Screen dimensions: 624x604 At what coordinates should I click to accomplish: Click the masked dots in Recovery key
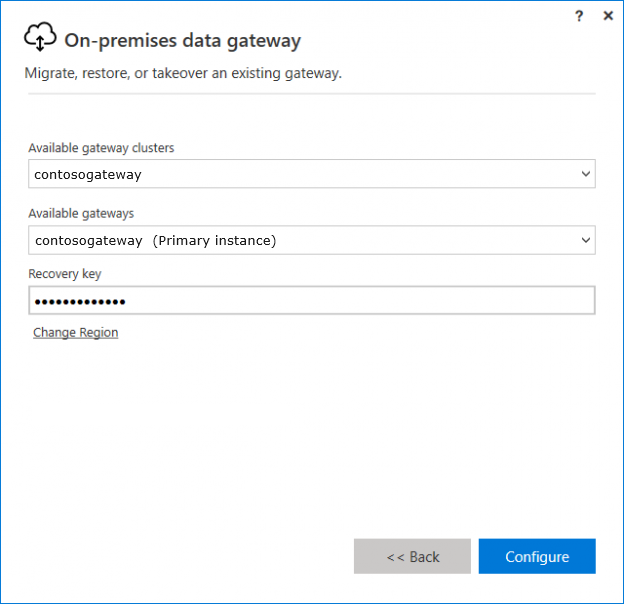pyautogui.click(x=80, y=301)
